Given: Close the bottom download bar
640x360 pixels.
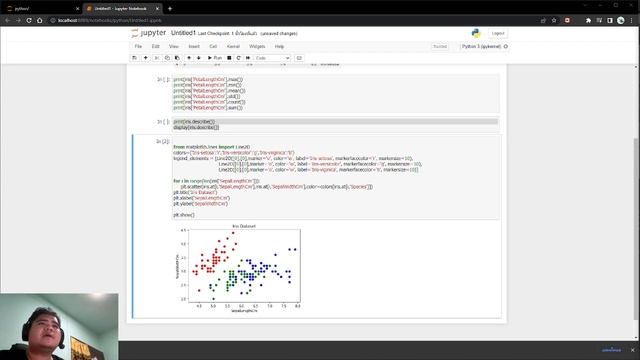Looking at the screenshot, I should 633,350.
